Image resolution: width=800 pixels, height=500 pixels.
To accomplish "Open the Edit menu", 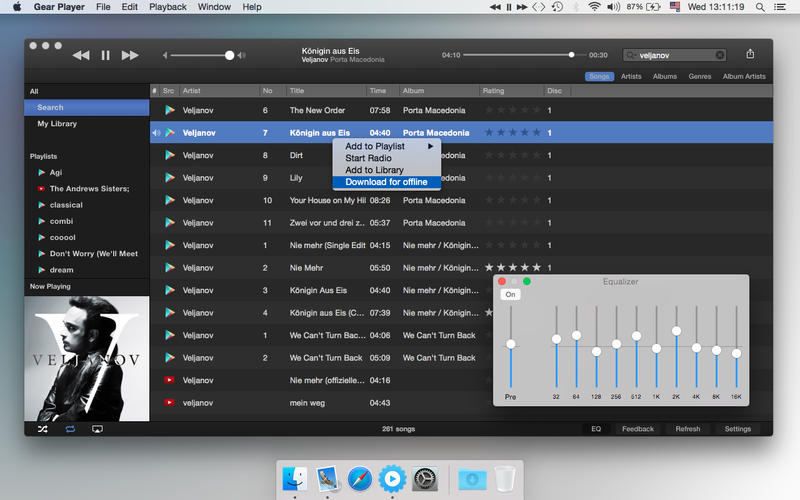I will [129, 7].
